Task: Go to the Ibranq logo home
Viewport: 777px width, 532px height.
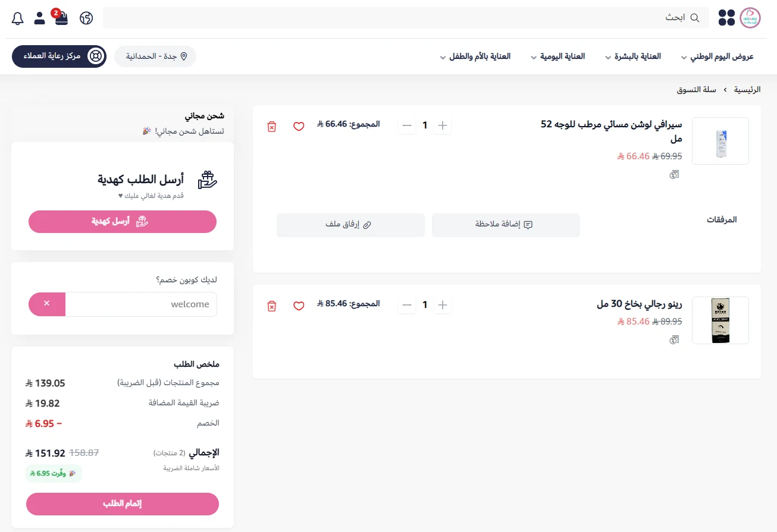Action: (x=750, y=18)
